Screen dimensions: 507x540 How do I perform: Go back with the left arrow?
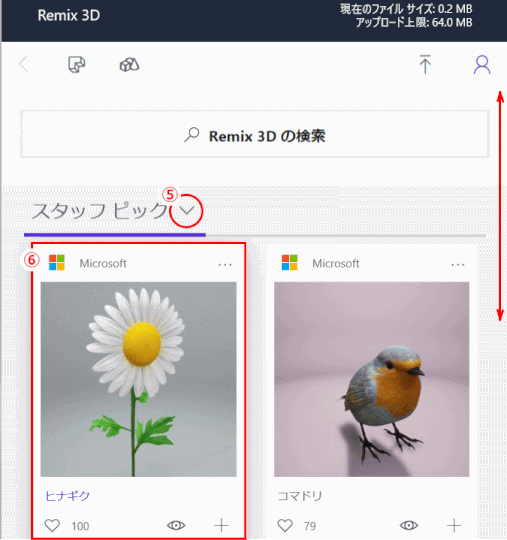click(23, 64)
